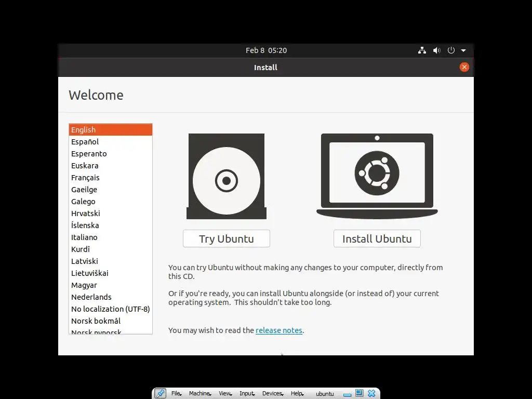Toggle the VirtualBox mini toolbar pin icon
The image size is (532, 399).
coord(160,393)
